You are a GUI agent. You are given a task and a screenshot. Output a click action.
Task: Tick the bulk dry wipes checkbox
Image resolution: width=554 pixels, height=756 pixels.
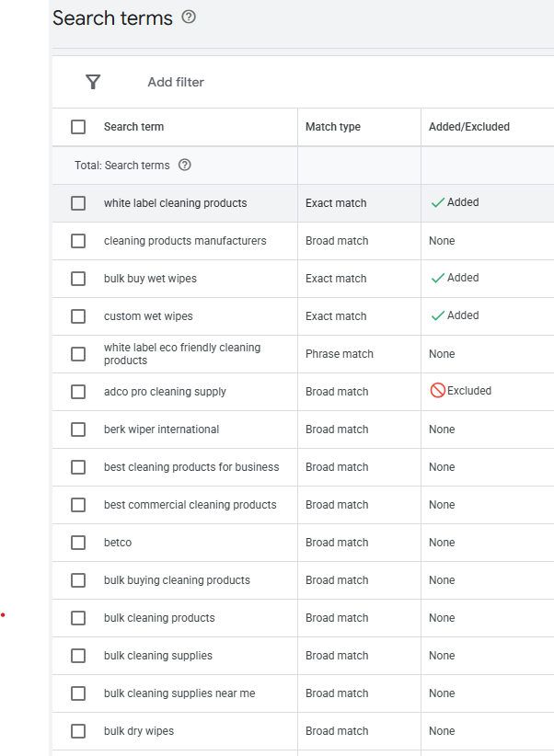point(78,731)
